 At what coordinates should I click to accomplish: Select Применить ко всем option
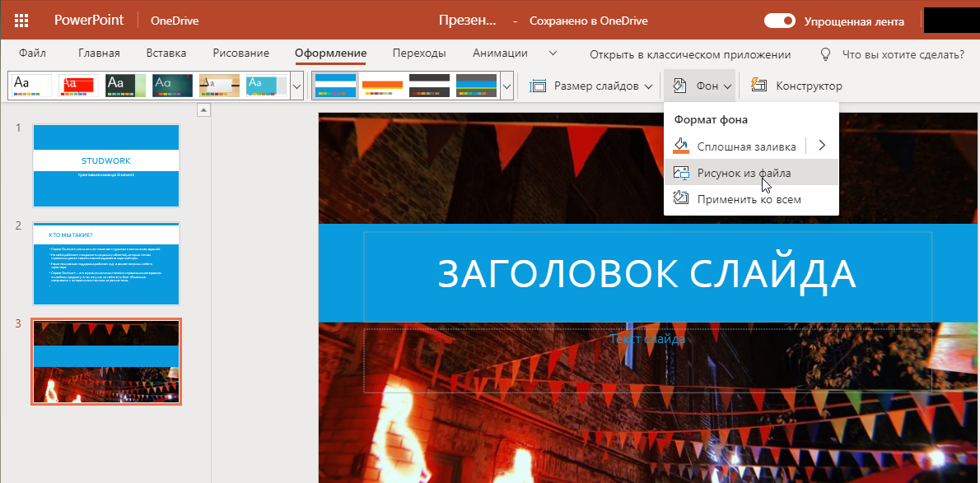[749, 199]
